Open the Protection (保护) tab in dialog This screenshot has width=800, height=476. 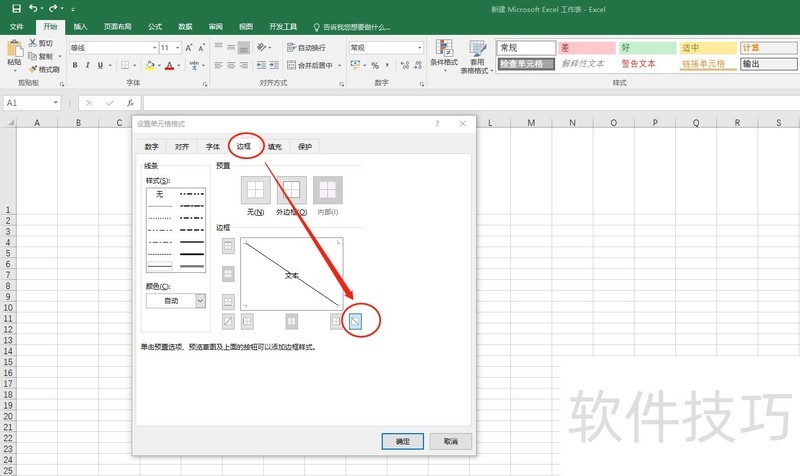305,146
